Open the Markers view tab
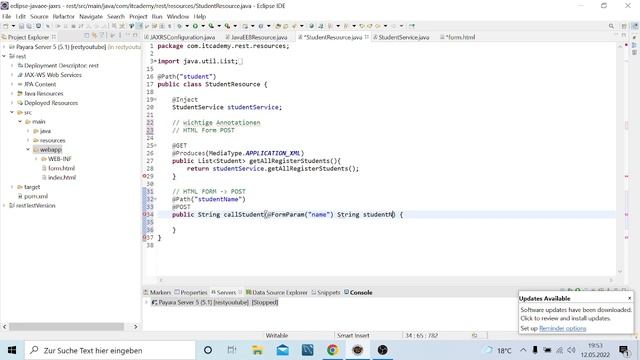The image size is (640, 360). tap(157, 292)
